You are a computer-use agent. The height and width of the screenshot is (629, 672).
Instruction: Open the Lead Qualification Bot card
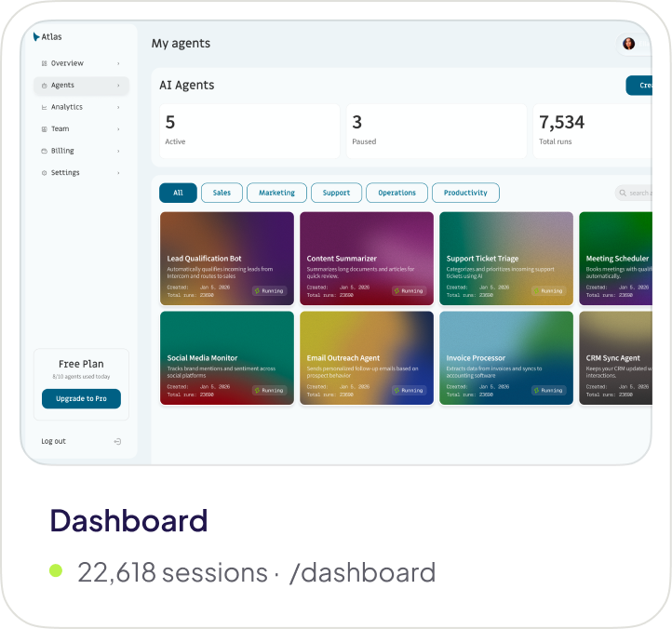[x=227, y=259]
